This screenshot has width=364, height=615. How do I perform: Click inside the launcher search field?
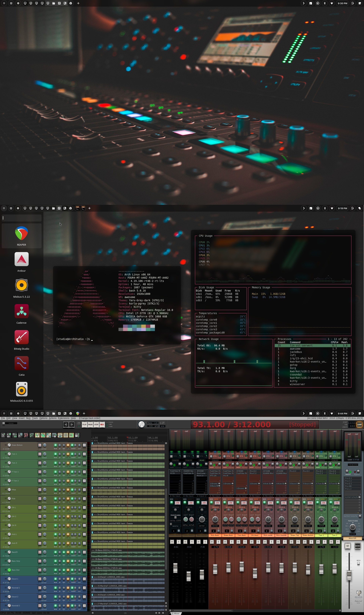(22, 218)
